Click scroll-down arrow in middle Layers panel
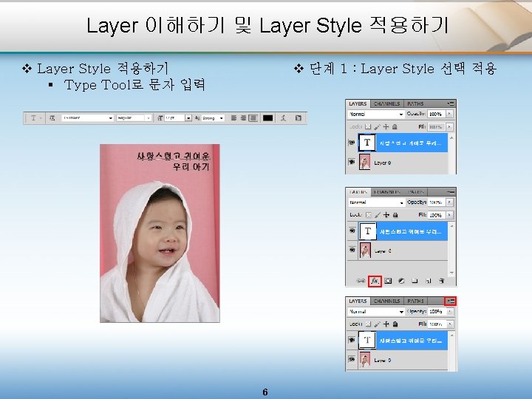Image resolution: width=532 pixels, height=399 pixels. point(451,273)
